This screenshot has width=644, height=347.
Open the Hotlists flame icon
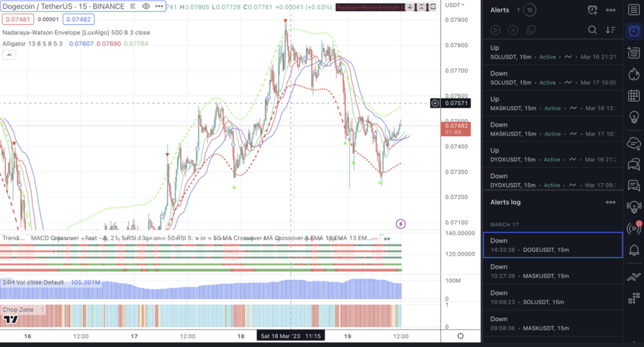click(634, 74)
